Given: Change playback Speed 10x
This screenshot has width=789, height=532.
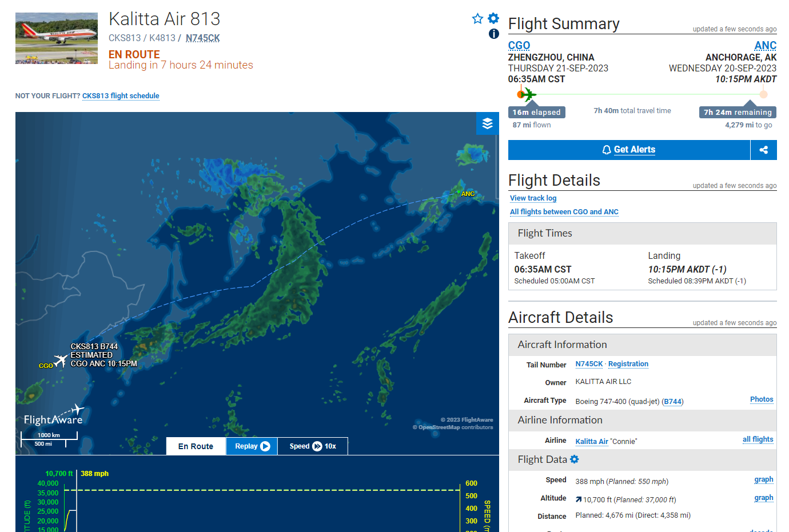Looking at the screenshot, I should click(313, 446).
